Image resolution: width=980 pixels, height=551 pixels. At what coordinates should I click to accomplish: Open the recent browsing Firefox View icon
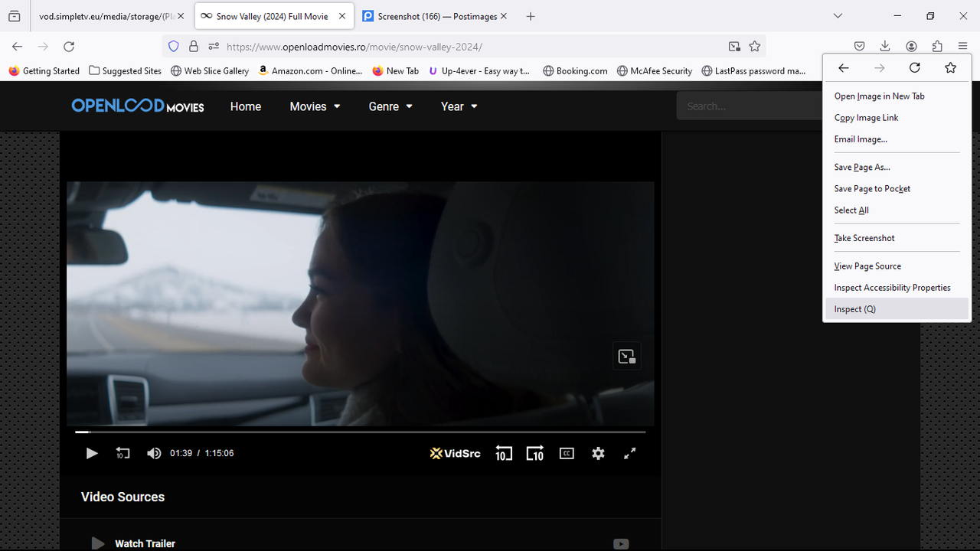[14, 16]
